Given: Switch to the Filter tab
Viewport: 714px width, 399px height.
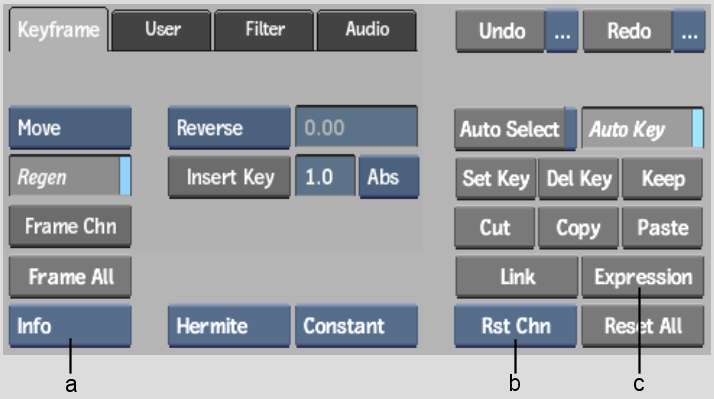Looking at the screenshot, I should tap(264, 31).
